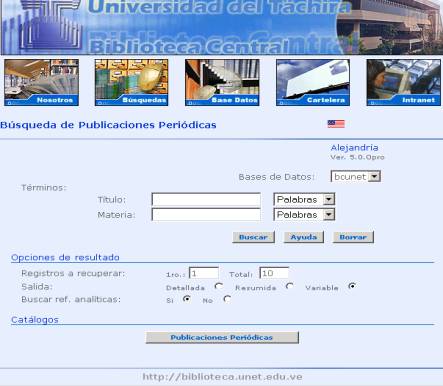
Task: Select the Detallada output option
Action: tap(219, 287)
